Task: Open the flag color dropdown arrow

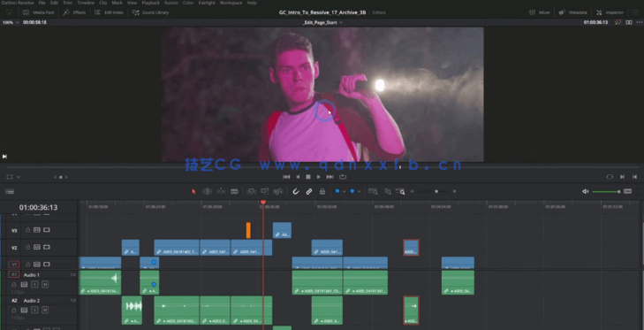Action: click(x=345, y=191)
